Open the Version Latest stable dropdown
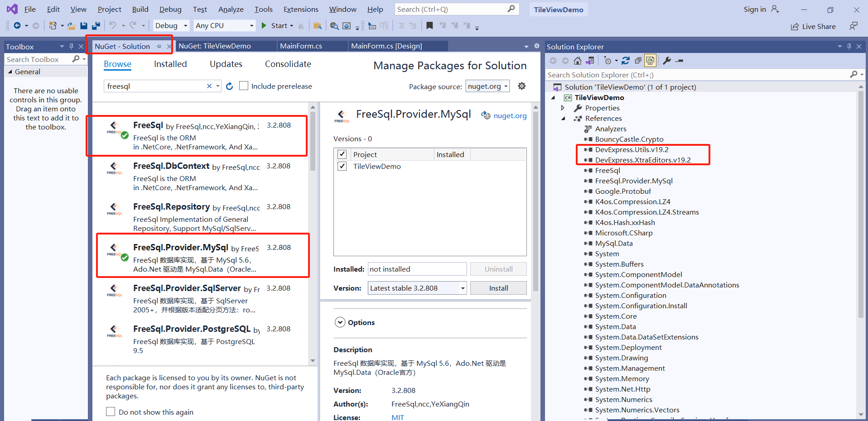 [417, 288]
